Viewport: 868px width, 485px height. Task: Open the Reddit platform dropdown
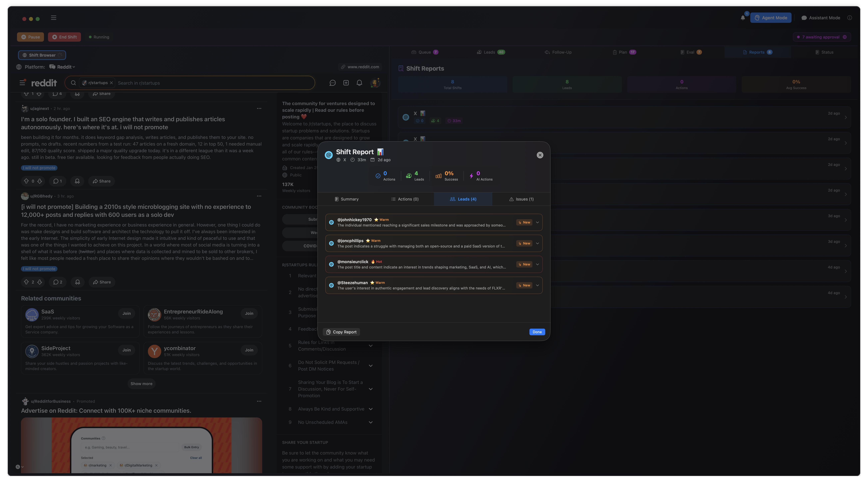click(x=62, y=67)
